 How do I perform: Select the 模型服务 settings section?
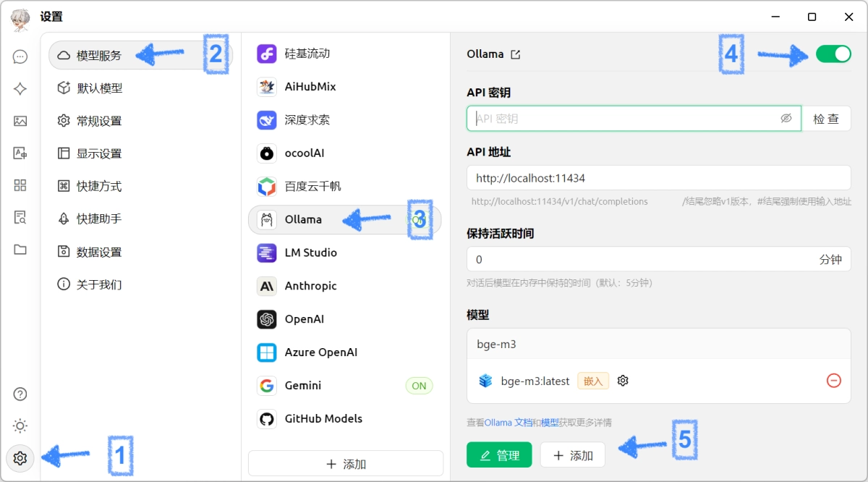140,55
